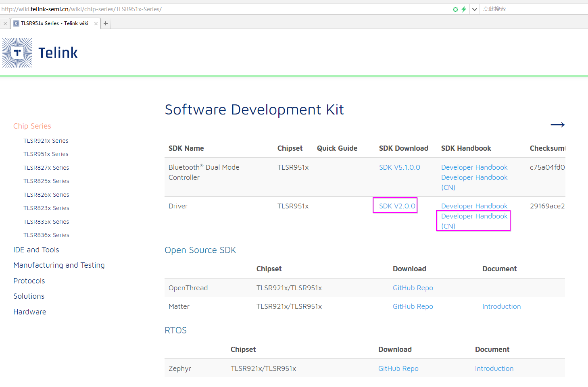
Task: Click the Bluetooth Dual Mode Controller cell
Action: click(204, 172)
